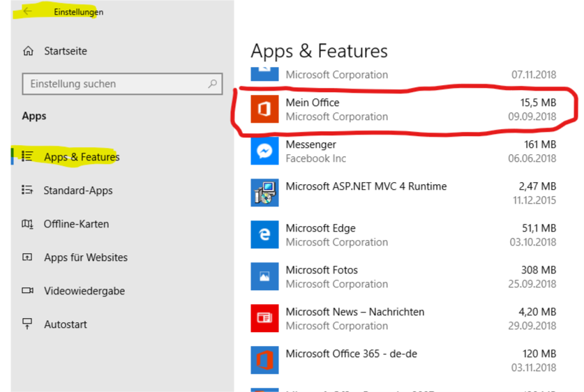Click the Apps & Features list icon

[x=28, y=156]
